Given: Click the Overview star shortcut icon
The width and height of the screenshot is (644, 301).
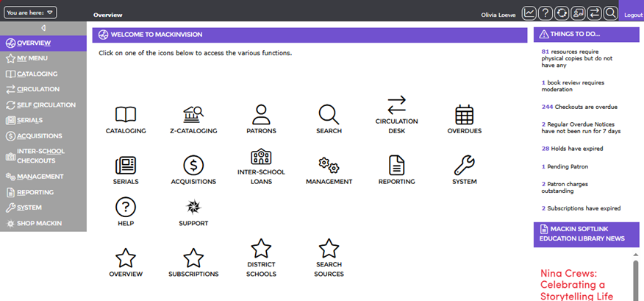Looking at the screenshot, I should (x=126, y=258).
